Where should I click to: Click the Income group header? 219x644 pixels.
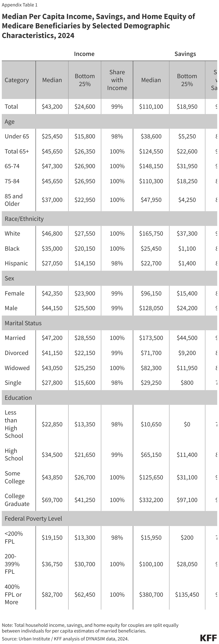pyautogui.click(x=84, y=54)
